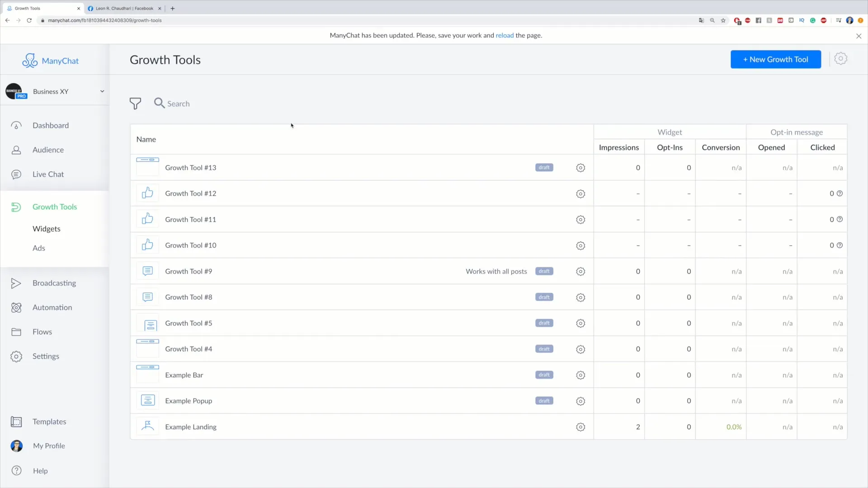Image resolution: width=868 pixels, height=488 pixels.
Task: Click the ManyChat logo icon
Action: click(x=30, y=60)
